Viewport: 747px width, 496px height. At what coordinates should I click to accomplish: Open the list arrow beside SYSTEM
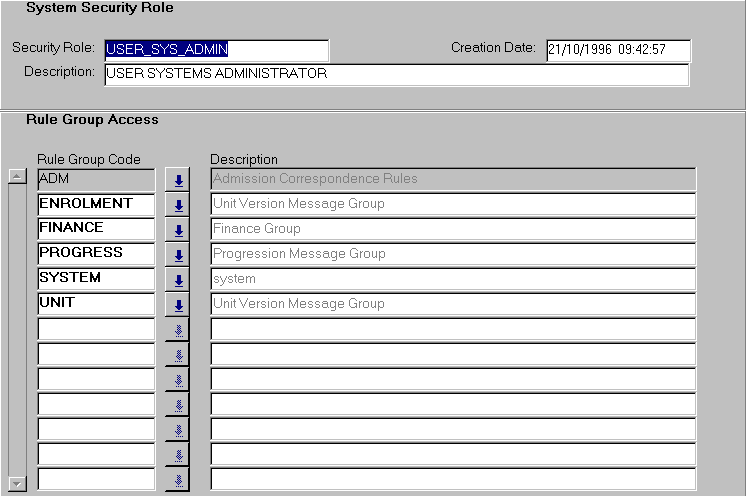click(x=178, y=280)
